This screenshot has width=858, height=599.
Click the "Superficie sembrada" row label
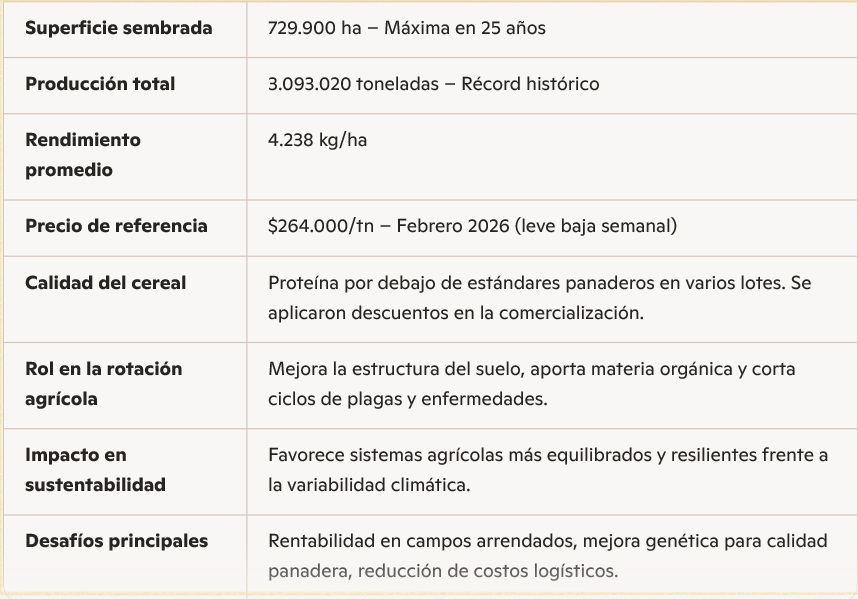click(x=118, y=28)
